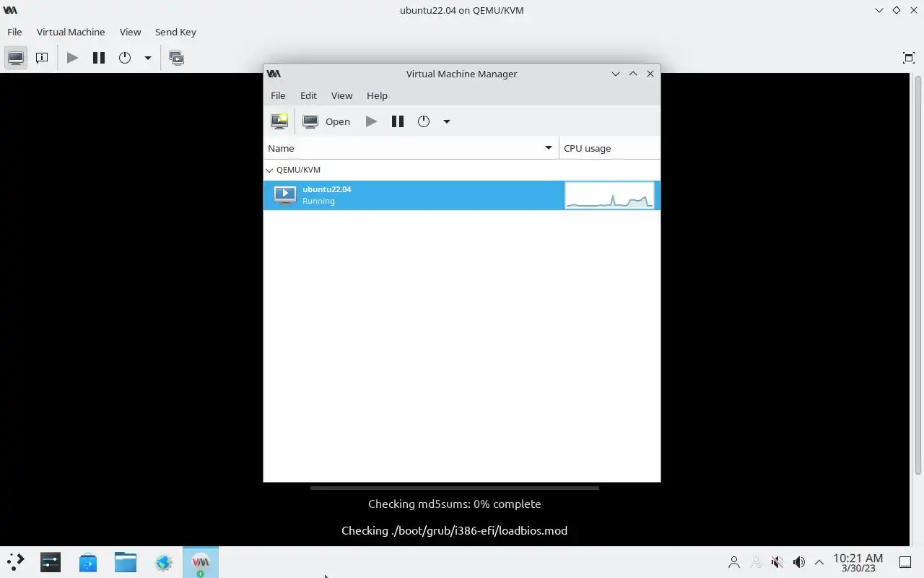
Task: Click Open in the Virtual Machine Manager toolbar
Action: [x=327, y=121]
